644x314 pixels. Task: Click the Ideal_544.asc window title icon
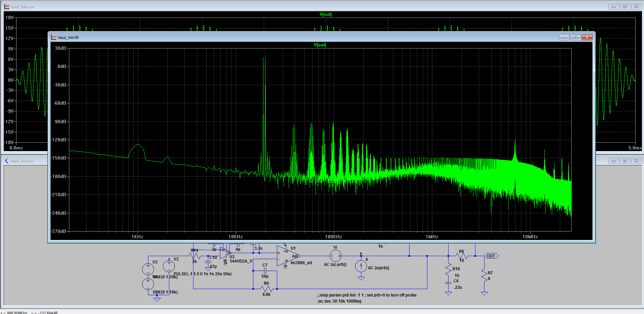[7, 161]
